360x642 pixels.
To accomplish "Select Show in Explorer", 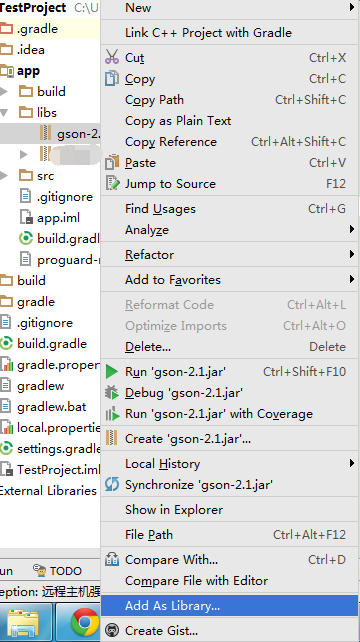I will pyautogui.click(x=229, y=509).
